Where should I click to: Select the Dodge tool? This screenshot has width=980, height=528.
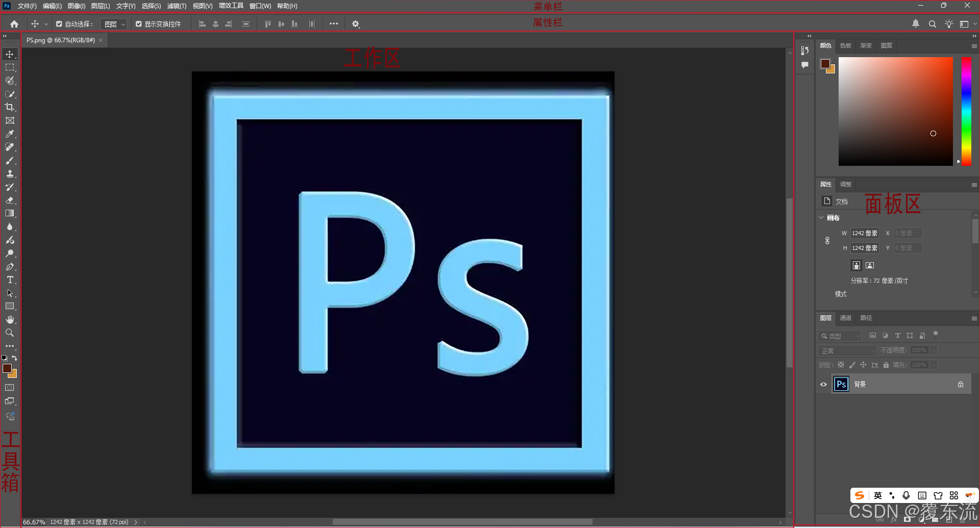coord(10,253)
